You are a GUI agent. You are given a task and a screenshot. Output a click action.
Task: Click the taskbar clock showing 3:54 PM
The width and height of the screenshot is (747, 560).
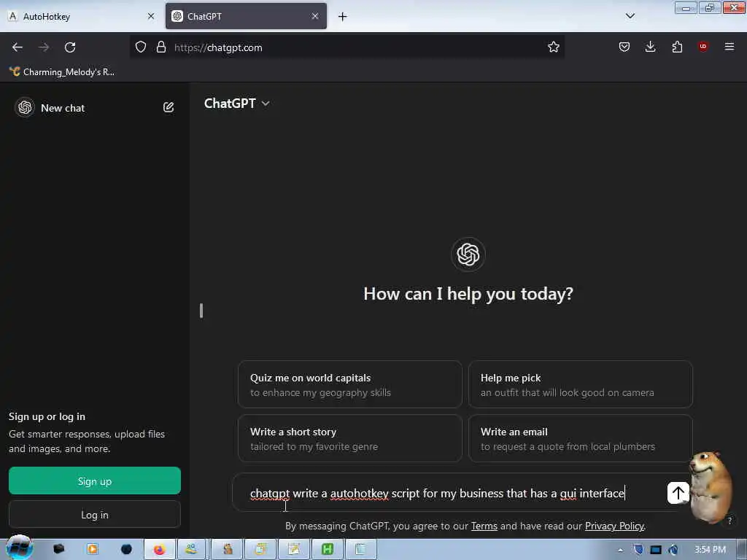(x=710, y=550)
